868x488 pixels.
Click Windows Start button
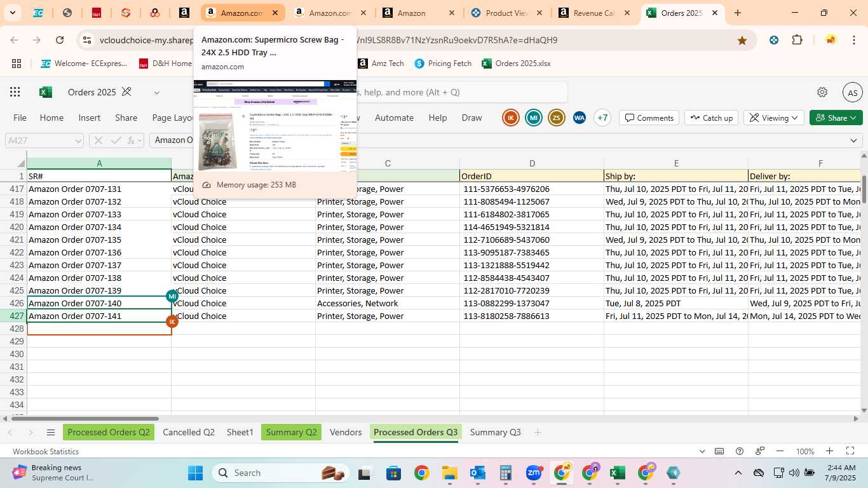pos(195,473)
